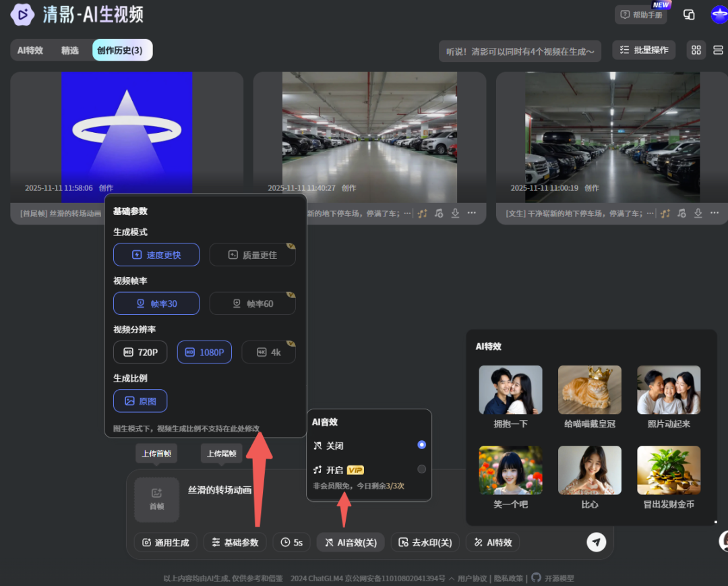Download the 11:40:27 parking video
The height and width of the screenshot is (586, 728).
[x=456, y=213]
